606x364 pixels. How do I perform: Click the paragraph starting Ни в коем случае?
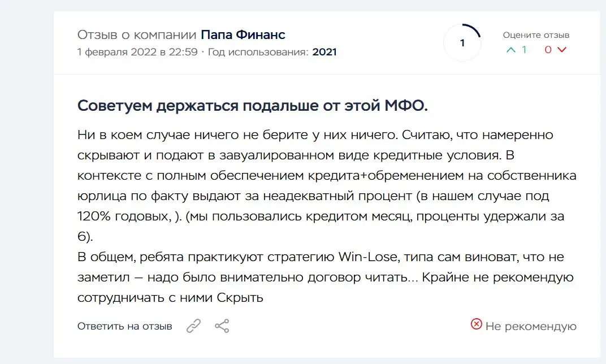[x=327, y=185]
